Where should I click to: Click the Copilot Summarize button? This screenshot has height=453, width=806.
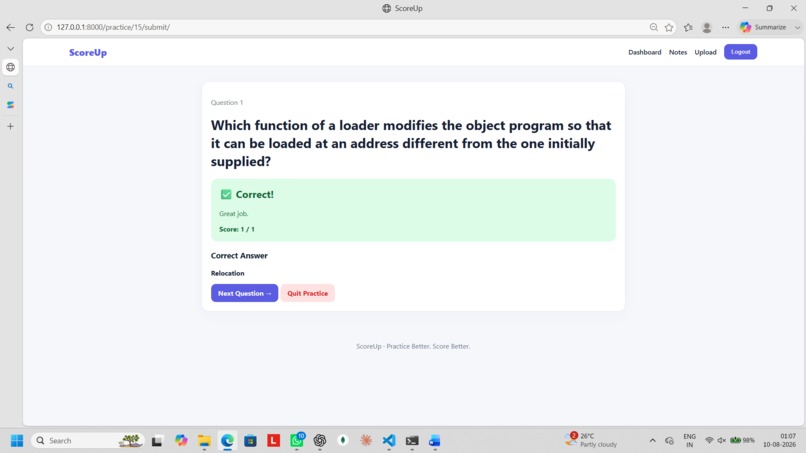763,27
